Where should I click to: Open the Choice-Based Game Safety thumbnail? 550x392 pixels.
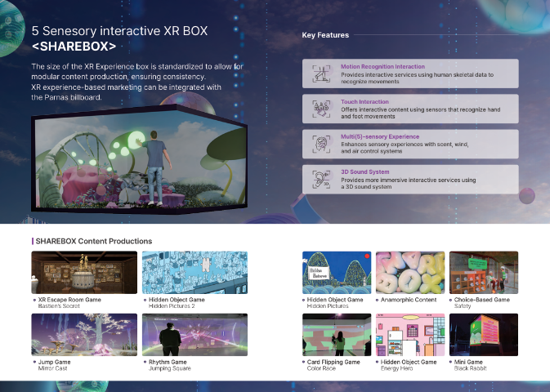(484, 273)
